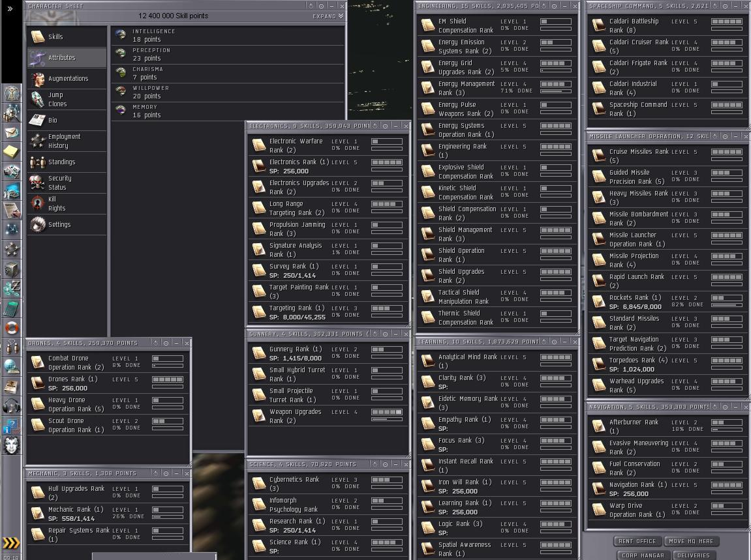Open the Kill Rights tab

pos(67,203)
